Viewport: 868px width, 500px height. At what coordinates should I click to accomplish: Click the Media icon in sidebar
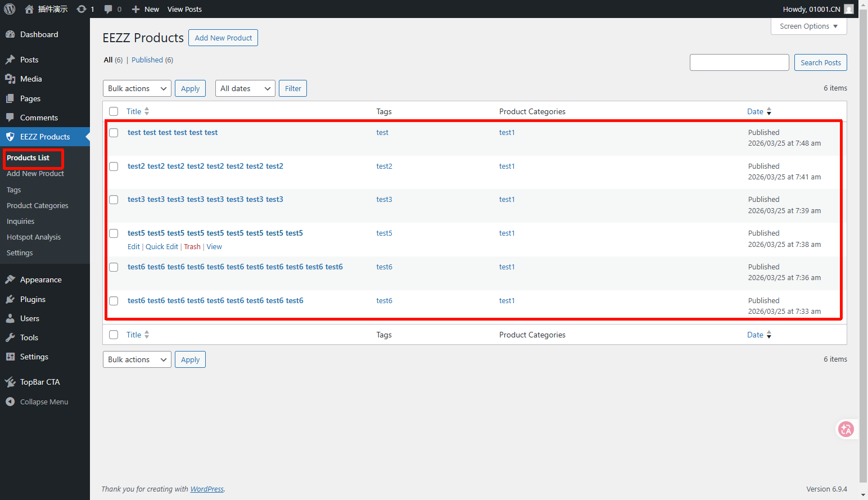[x=10, y=79]
